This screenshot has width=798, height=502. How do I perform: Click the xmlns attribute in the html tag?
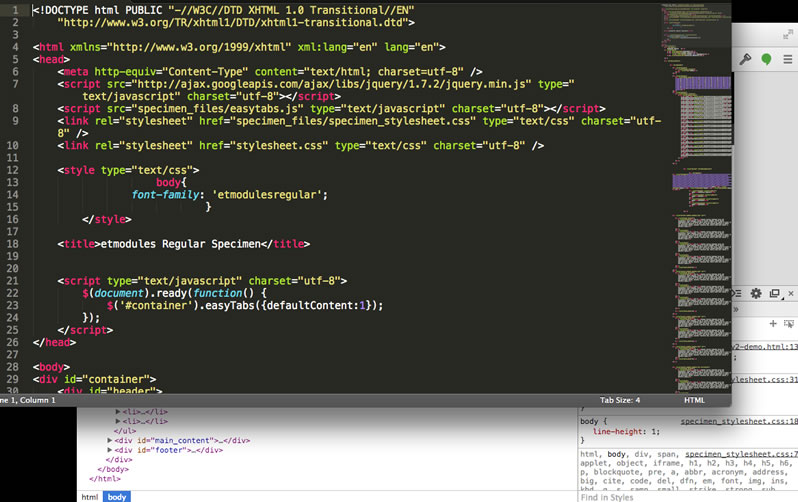[x=181, y=47]
